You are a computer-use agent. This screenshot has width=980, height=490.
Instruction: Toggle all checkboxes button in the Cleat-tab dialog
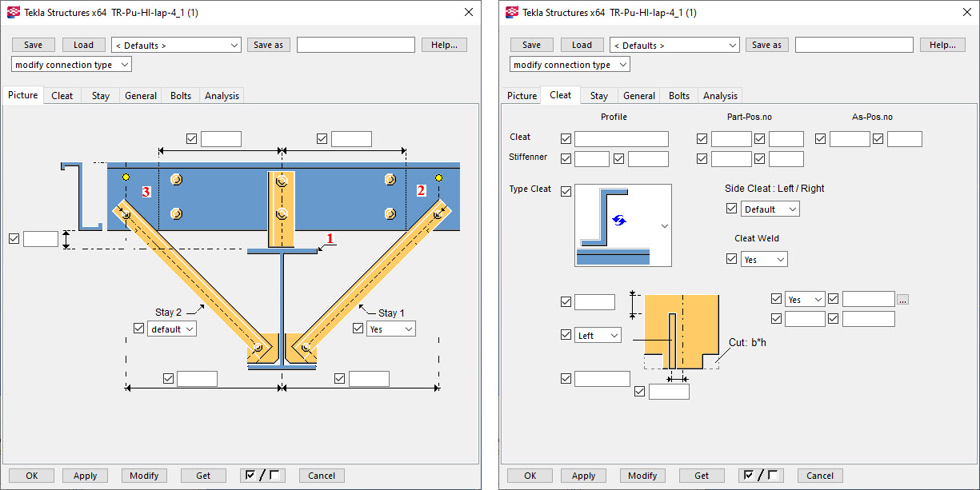pos(761,476)
